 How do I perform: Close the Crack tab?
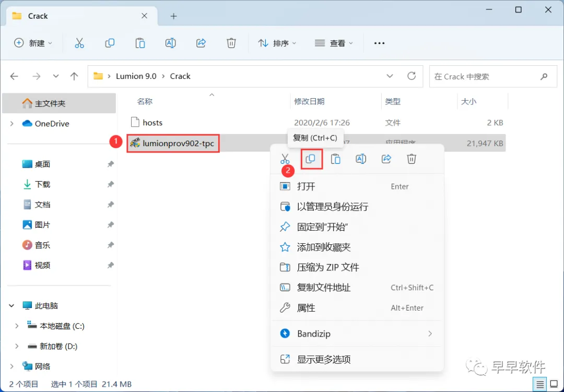pyautogui.click(x=144, y=16)
